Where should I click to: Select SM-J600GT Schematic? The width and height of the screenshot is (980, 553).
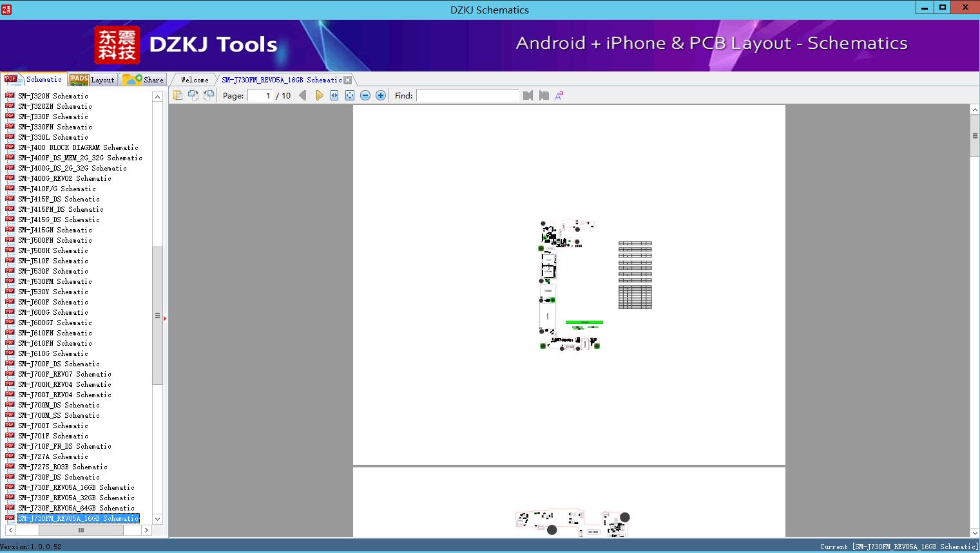[x=55, y=323]
